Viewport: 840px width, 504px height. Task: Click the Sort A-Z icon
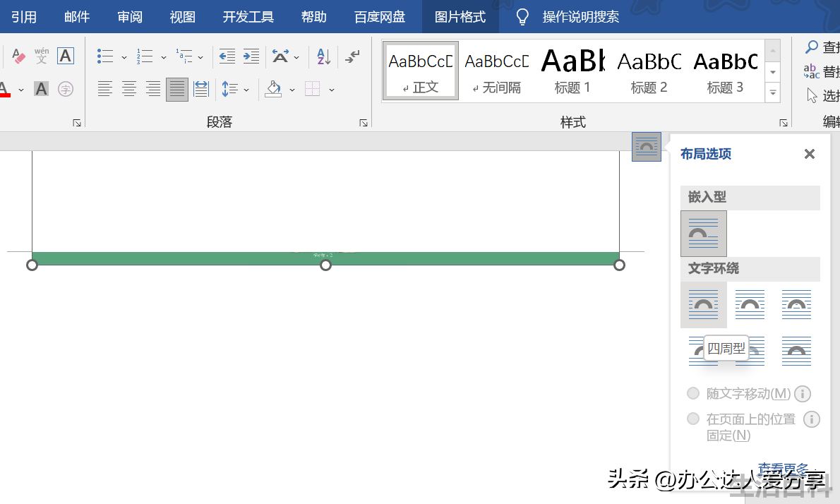click(323, 56)
